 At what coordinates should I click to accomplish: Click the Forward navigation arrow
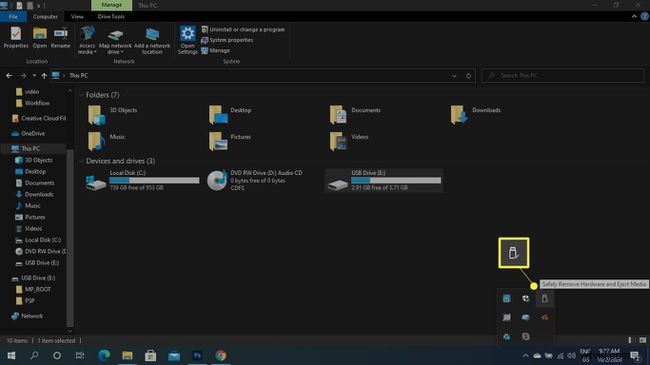23,75
